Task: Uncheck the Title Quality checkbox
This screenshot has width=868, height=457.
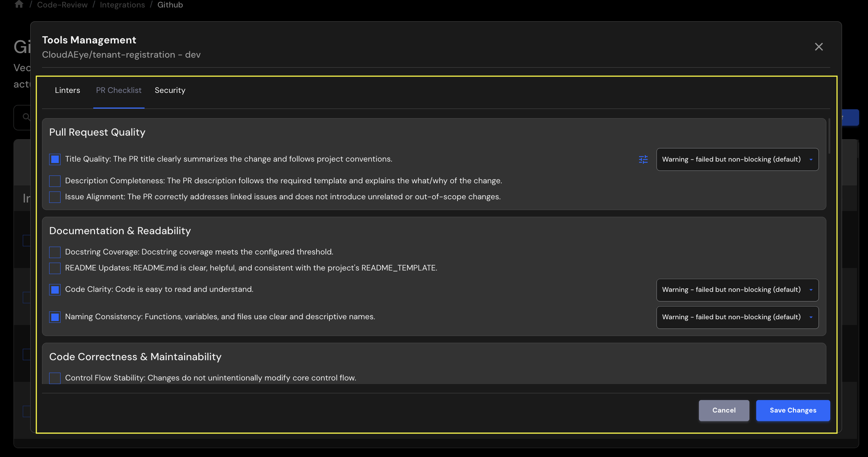Action: point(54,159)
